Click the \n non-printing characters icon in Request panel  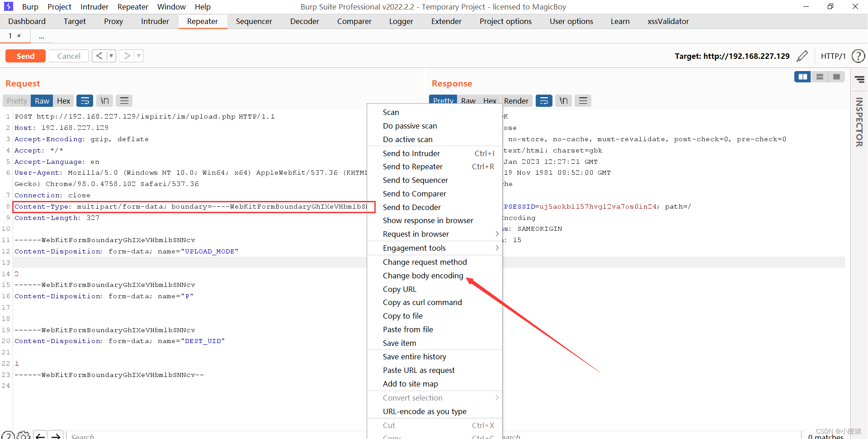(x=104, y=100)
